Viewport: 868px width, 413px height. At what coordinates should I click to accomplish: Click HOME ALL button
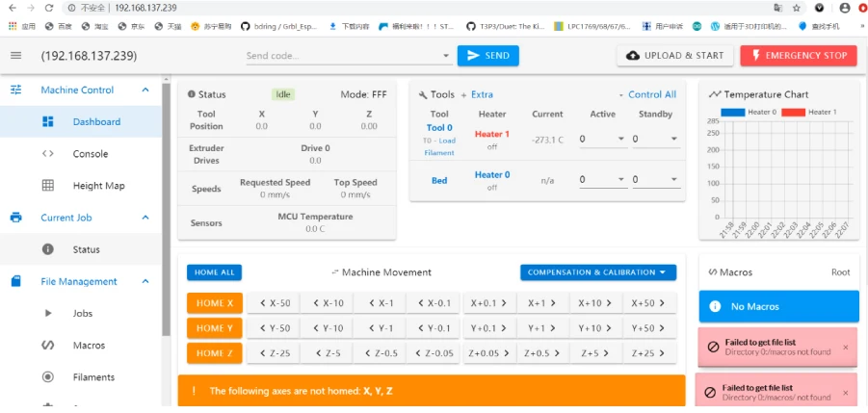[214, 272]
